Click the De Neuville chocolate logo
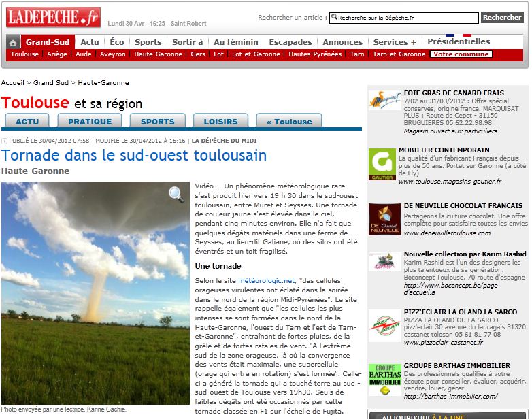Screen dimensions: 532x419 click(x=384, y=220)
